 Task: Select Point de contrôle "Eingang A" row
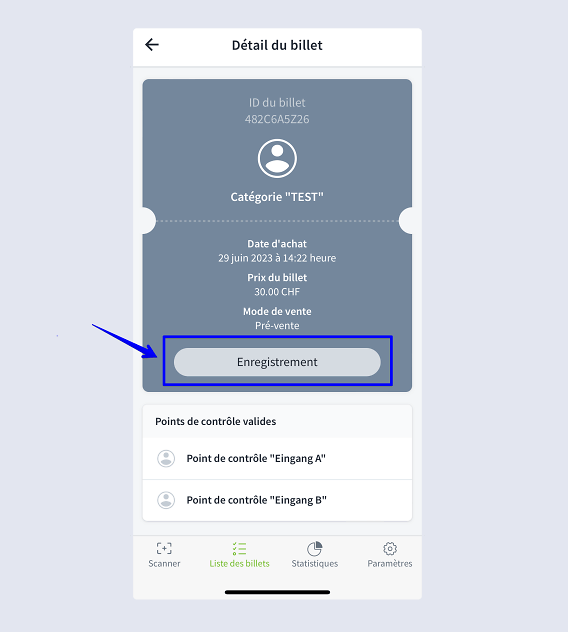(x=277, y=458)
